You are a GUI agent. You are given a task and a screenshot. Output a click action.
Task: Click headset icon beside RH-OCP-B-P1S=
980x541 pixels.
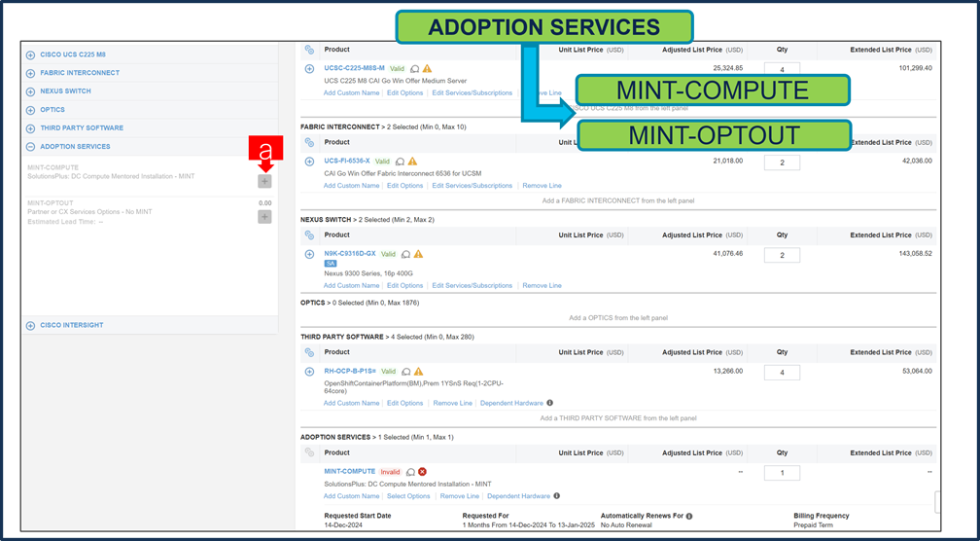point(405,372)
